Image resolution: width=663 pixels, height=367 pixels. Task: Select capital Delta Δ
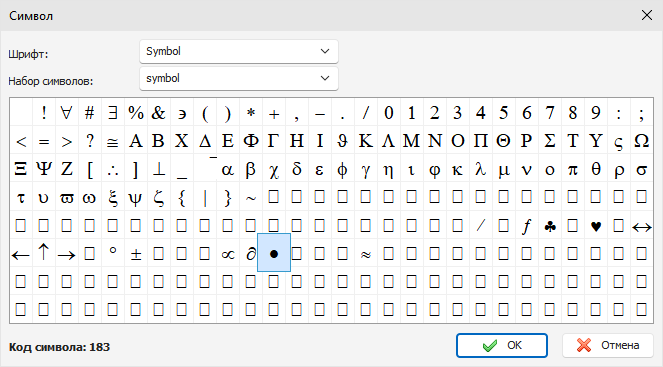(205, 141)
